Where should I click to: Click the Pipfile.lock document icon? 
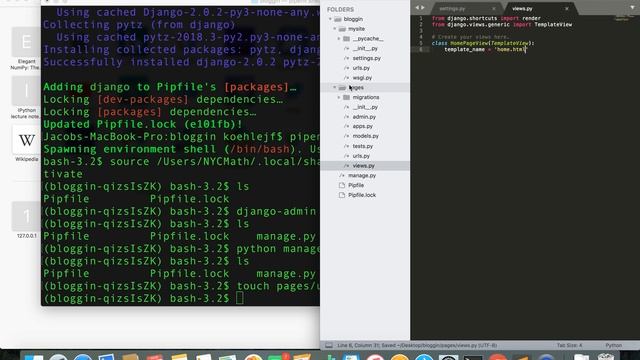click(342, 195)
